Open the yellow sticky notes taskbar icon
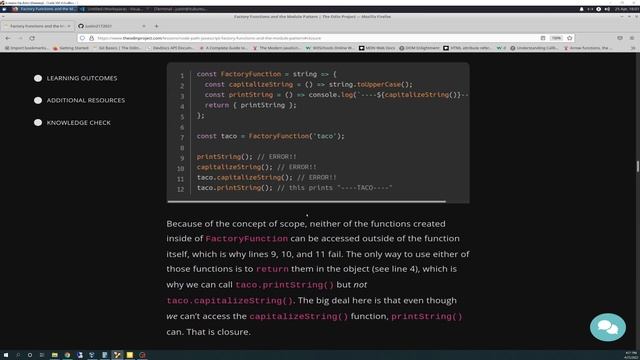The height and width of the screenshot is (360, 640). coord(130,355)
